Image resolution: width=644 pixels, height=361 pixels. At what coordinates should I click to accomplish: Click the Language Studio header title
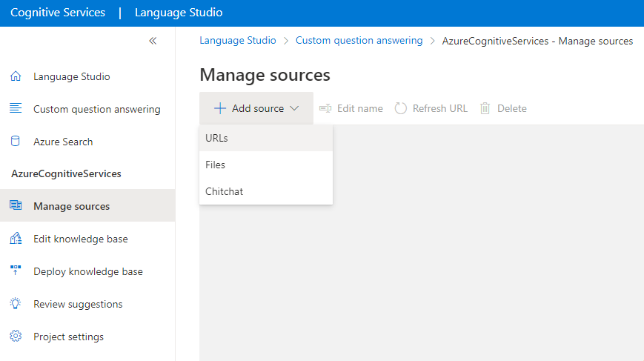click(x=179, y=13)
